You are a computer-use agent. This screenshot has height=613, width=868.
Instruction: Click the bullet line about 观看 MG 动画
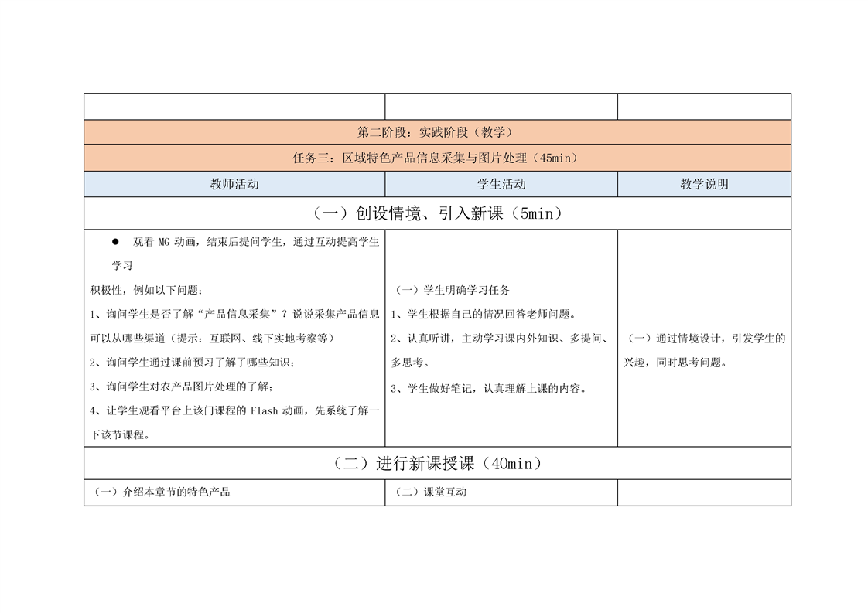pyautogui.click(x=255, y=241)
